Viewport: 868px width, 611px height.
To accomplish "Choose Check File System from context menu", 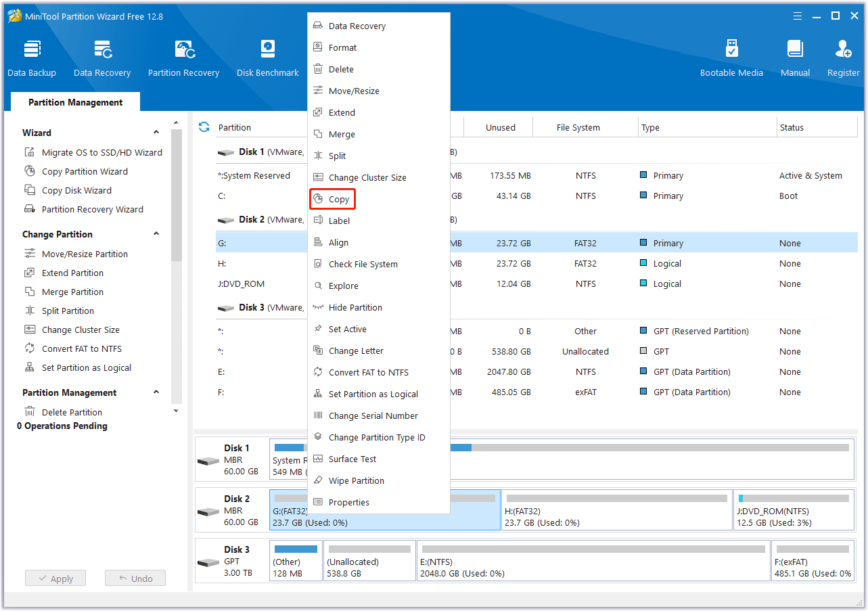I will pyautogui.click(x=379, y=264).
